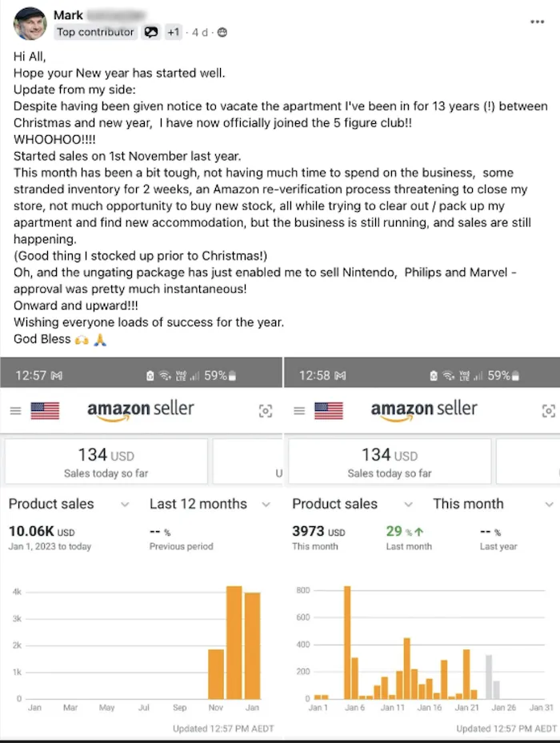Screen dimensions: 560x743
Task: Tap the left barcode scan camera icon
Action: [x=266, y=411]
